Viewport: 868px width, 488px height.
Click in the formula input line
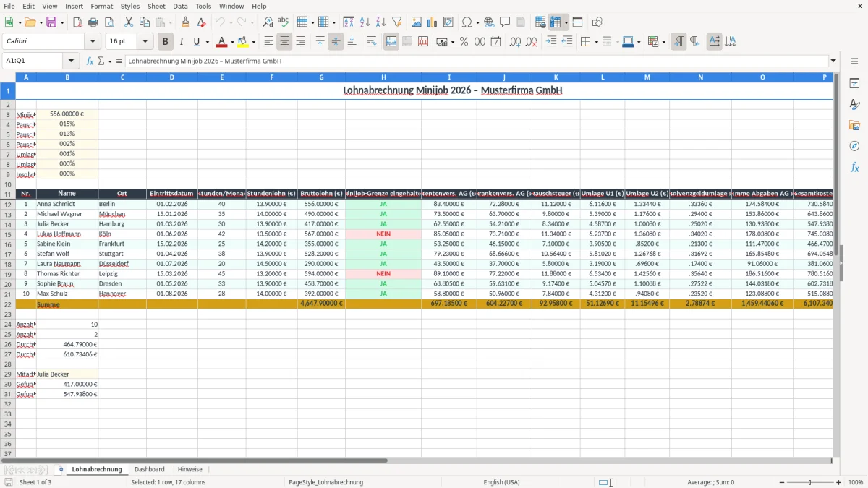[476, 61]
